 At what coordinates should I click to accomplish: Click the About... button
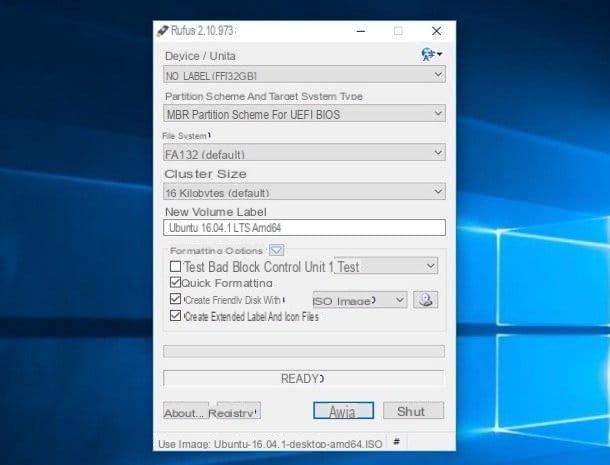[x=185, y=411]
